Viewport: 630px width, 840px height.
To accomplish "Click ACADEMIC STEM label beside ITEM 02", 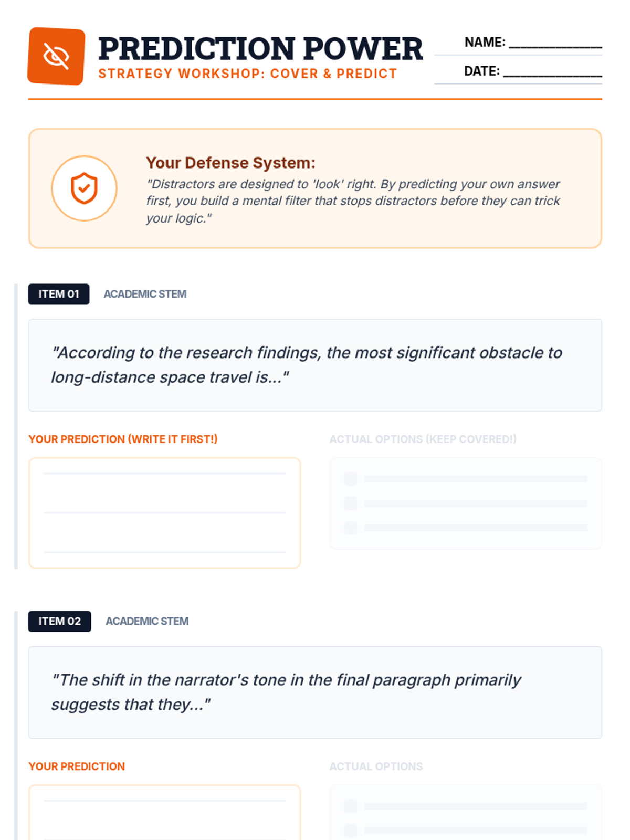I will point(147,621).
